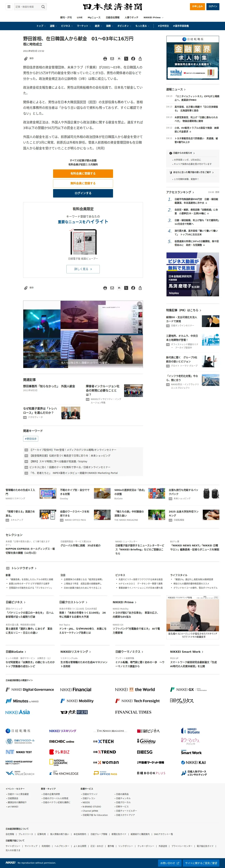Click the print icon under the headline

coord(105,59)
